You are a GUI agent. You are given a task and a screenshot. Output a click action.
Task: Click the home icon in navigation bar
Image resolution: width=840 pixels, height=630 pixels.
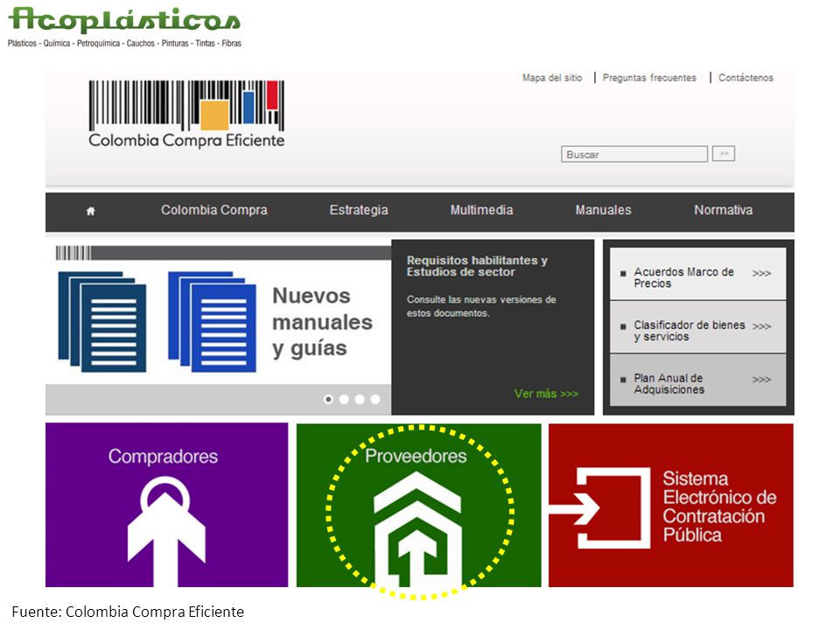pyautogui.click(x=90, y=211)
